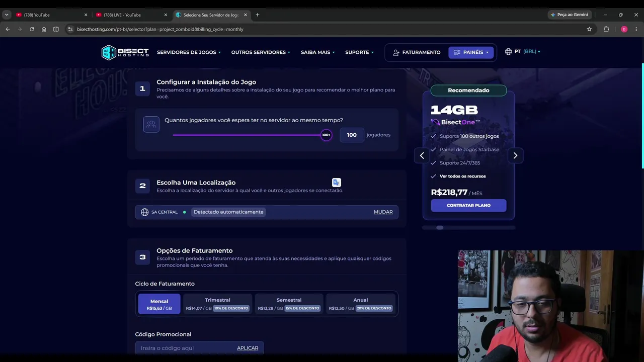Expand Saiba Mais menu
The height and width of the screenshot is (362, 644).
[x=317, y=52]
